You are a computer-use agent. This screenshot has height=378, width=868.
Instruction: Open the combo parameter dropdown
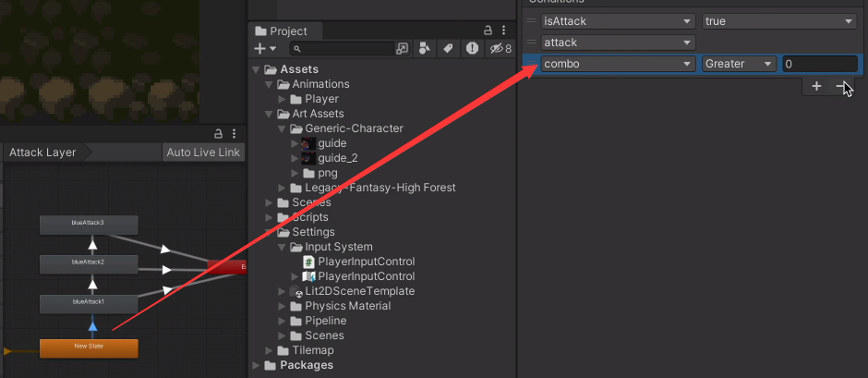(x=618, y=64)
